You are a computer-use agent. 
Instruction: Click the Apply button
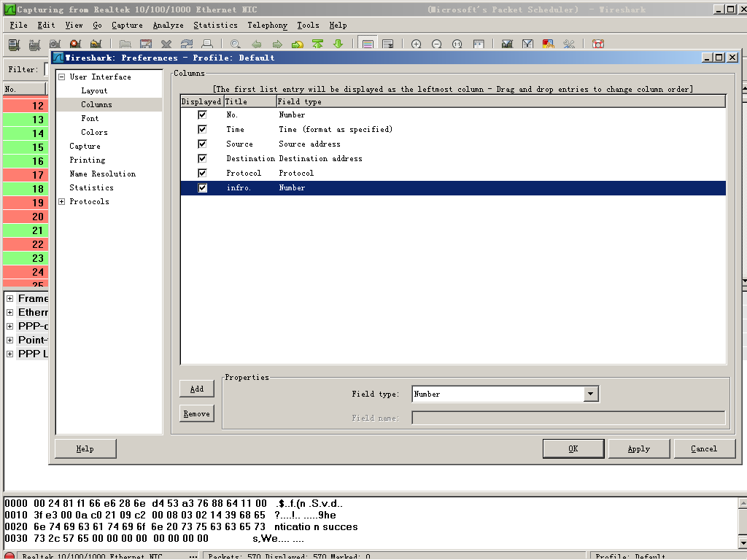(639, 448)
